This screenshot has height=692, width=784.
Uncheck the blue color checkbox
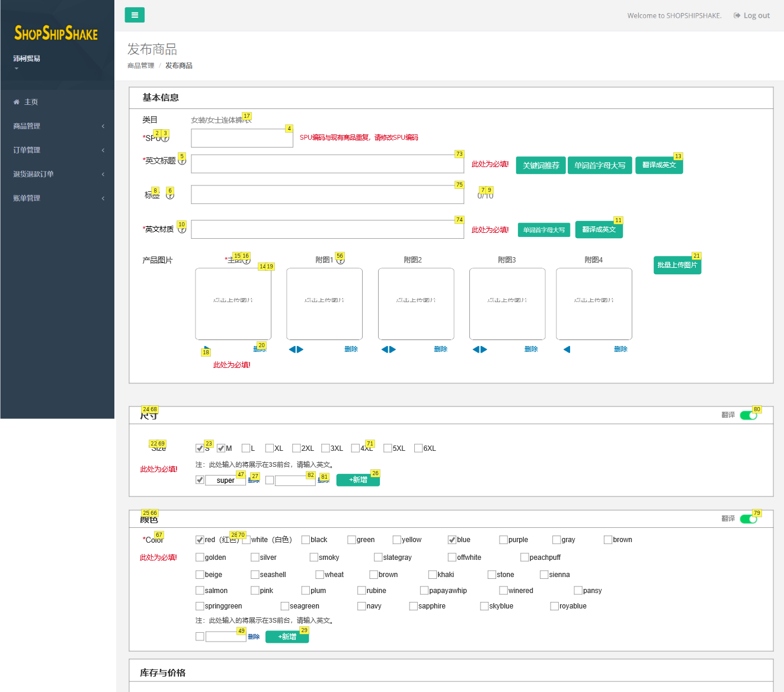(452, 540)
